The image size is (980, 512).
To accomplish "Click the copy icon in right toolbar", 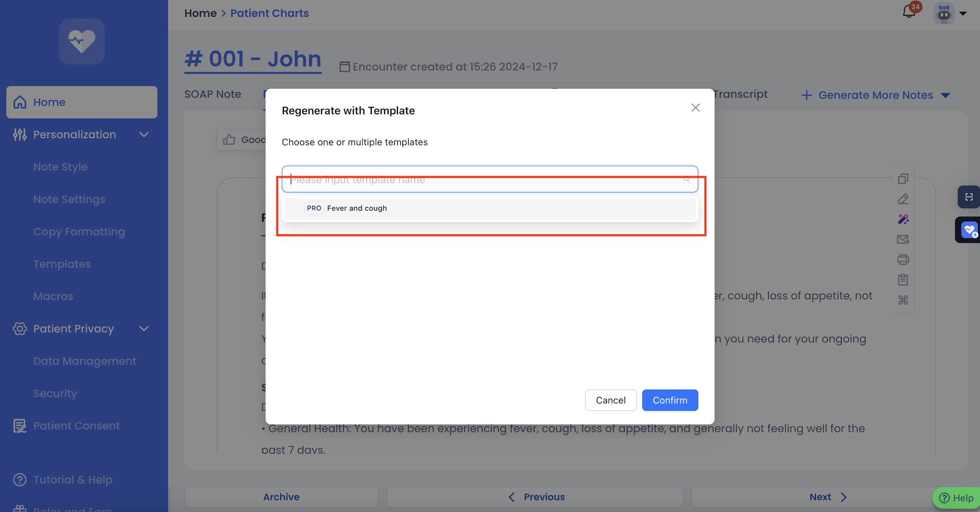I will pos(903,179).
